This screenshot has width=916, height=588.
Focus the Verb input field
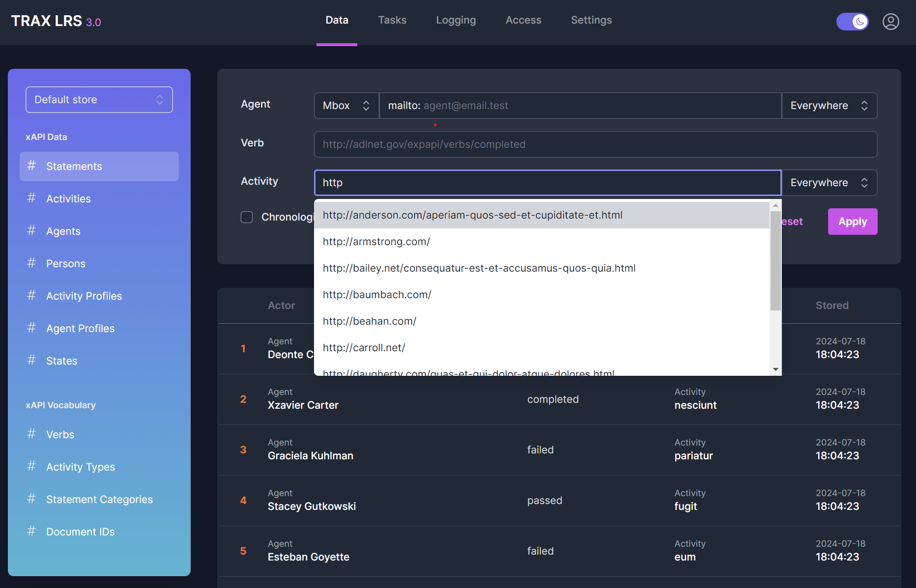click(x=595, y=144)
